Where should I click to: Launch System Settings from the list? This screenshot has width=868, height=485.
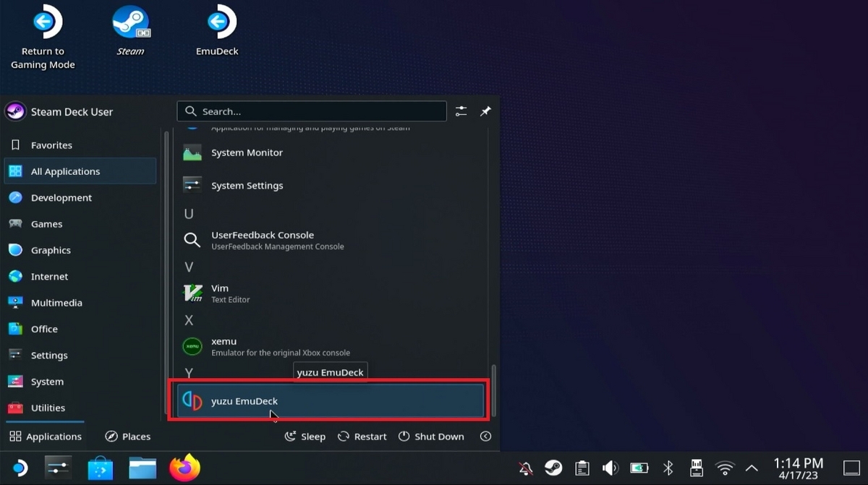tap(331, 185)
